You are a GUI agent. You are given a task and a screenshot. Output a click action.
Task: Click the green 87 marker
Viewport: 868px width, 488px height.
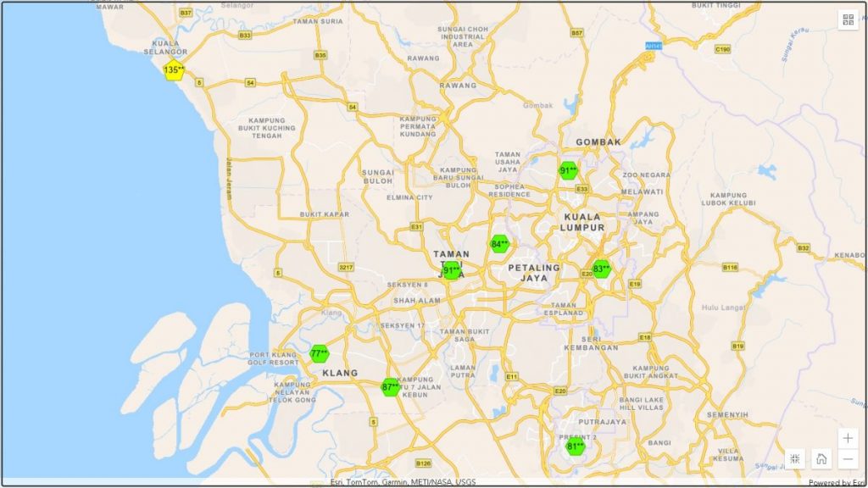coord(390,387)
